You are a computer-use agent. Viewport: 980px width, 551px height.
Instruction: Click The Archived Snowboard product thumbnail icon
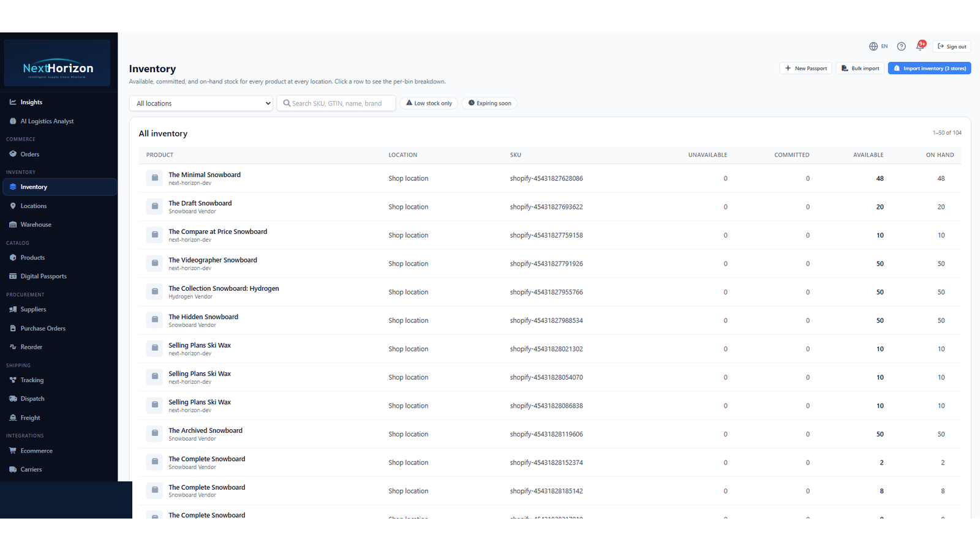[x=155, y=434]
